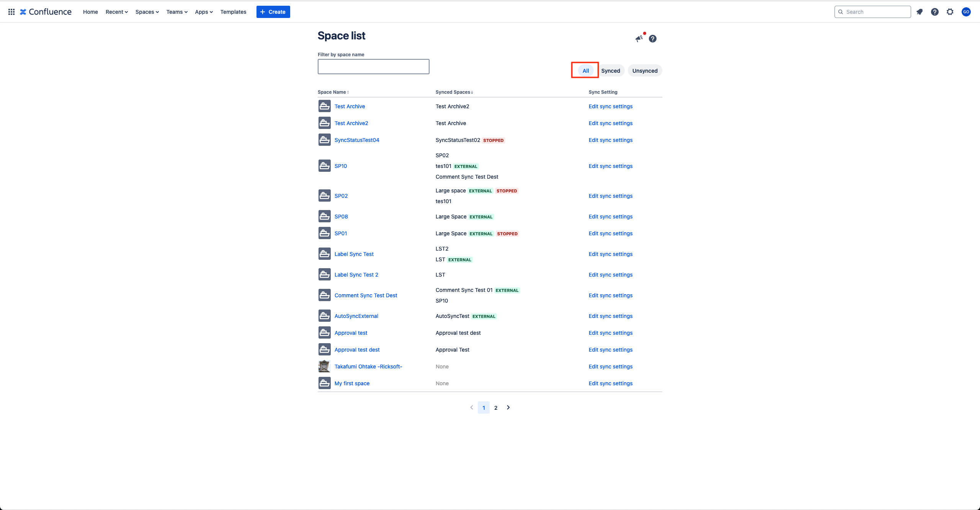Open the settings gear icon
The image size is (980, 510).
tap(950, 12)
